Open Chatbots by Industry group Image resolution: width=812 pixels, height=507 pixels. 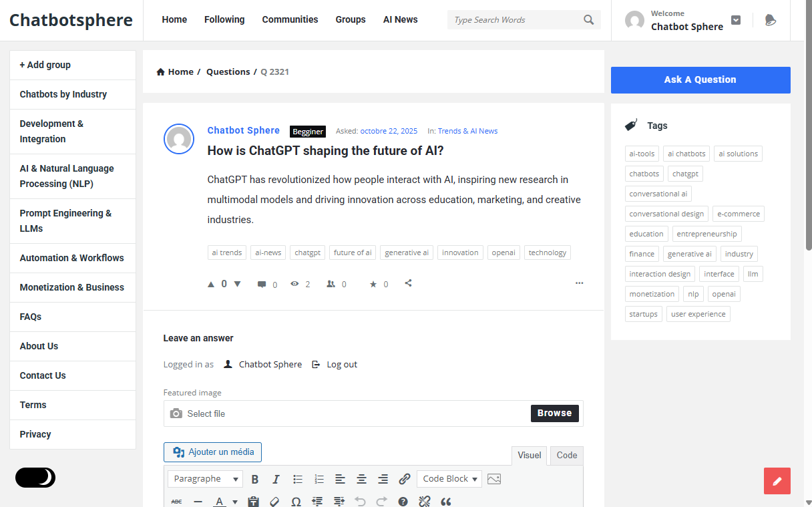click(73, 94)
